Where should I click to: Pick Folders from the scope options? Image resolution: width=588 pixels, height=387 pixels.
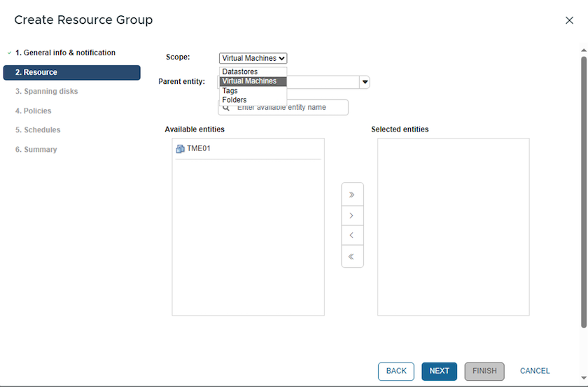pyautogui.click(x=234, y=100)
